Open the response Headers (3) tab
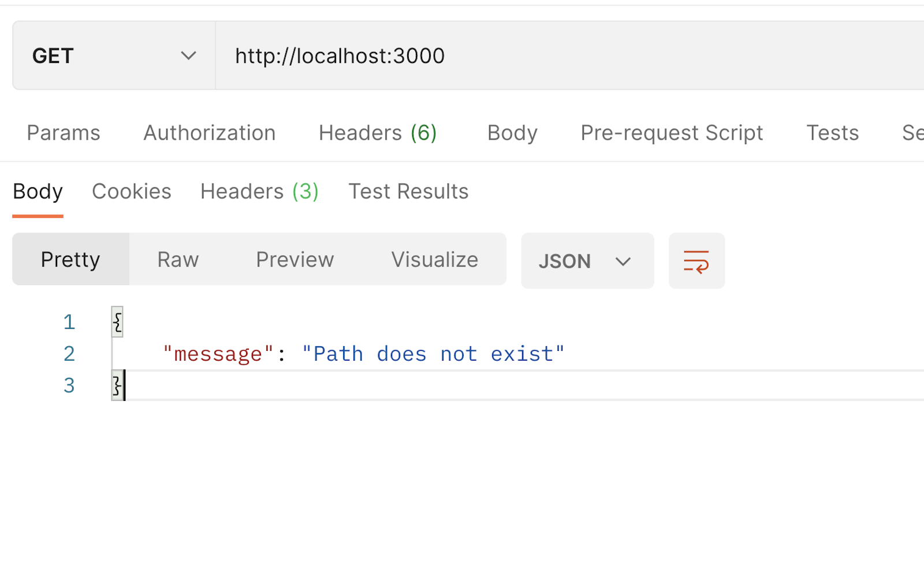Viewport: 924px width, 562px height. tap(259, 191)
